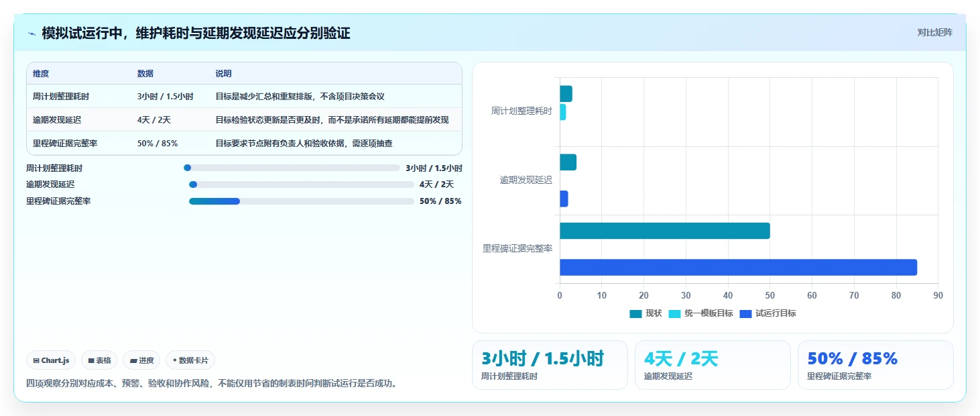Viewport: 980px width, 416px height.
Task: Click chart axis label 里程碑证据完整率
Action: 517,249
